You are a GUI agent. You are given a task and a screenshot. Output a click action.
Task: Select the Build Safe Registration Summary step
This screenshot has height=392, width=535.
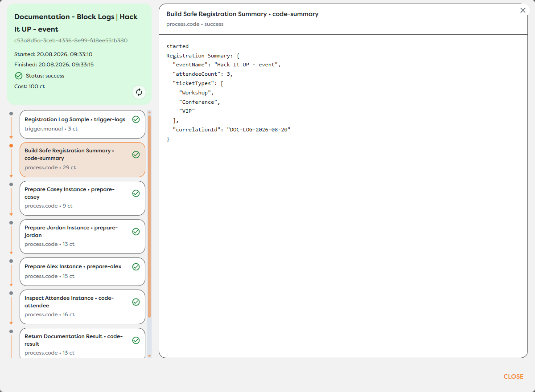[x=82, y=159]
